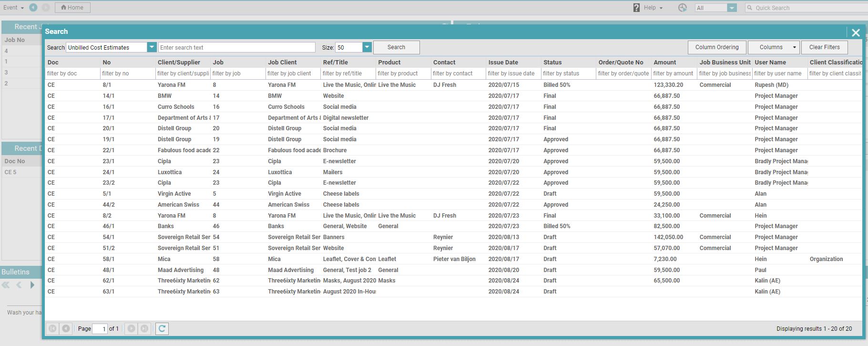868x346 pixels.
Task: Open the Columns dropdown button
Action: pyautogui.click(x=774, y=47)
